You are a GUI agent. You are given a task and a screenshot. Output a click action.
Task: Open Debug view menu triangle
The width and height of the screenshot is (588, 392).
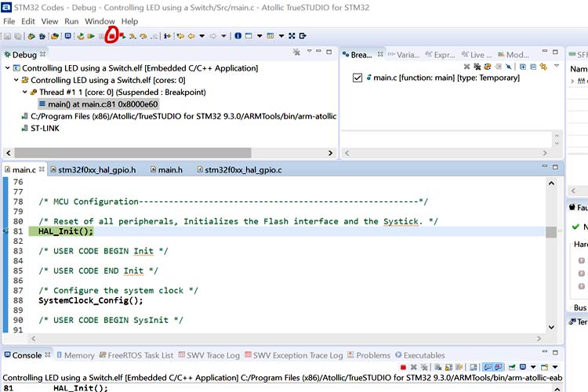coord(310,51)
